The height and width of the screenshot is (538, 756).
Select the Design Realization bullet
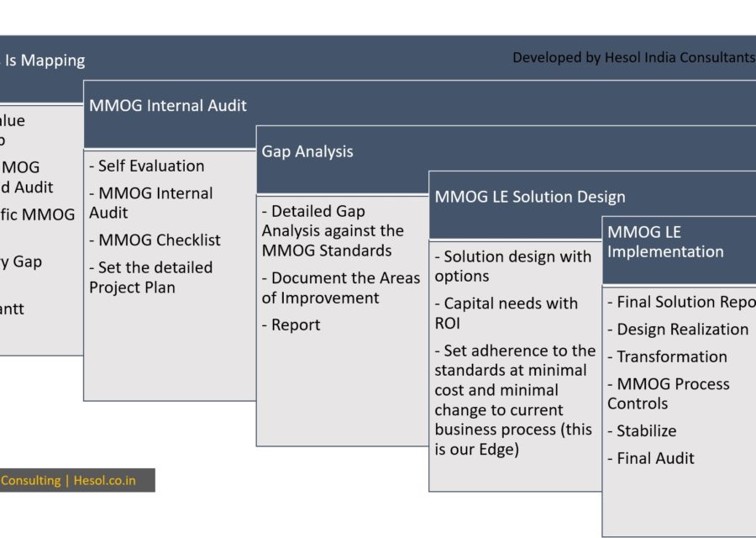pyautogui.click(x=678, y=329)
